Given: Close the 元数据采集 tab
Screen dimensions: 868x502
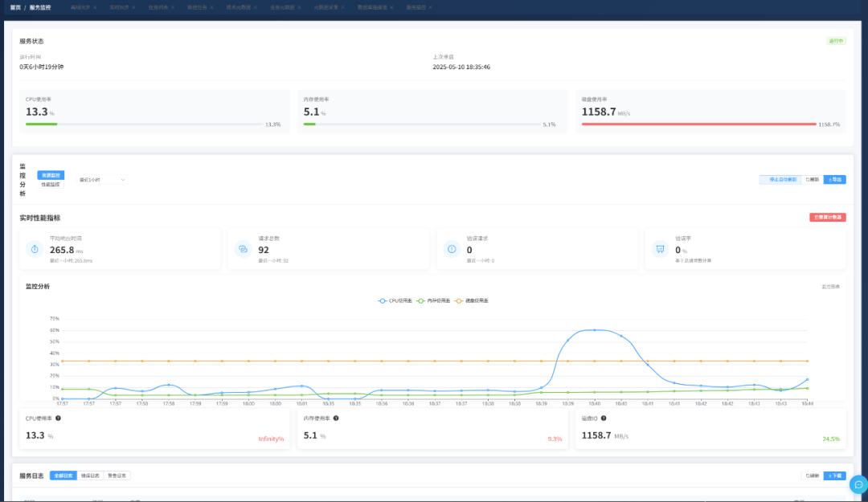Looking at the screenshot, I should point(343,8).
